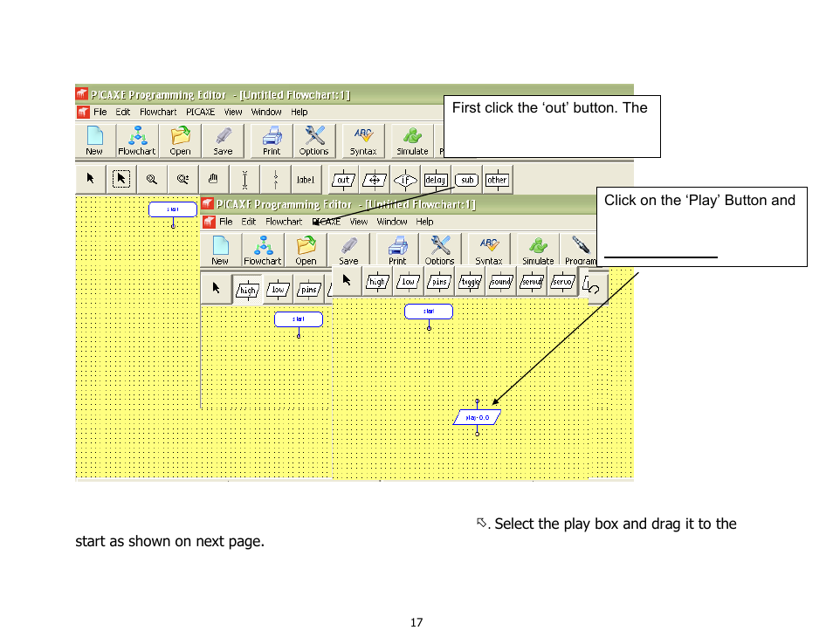Image resolution: width=833 pixels, height=644 pixels.
Task: Click 'low' in the partially covered command row
Action: pyautogui.click(x=279, y=290)
